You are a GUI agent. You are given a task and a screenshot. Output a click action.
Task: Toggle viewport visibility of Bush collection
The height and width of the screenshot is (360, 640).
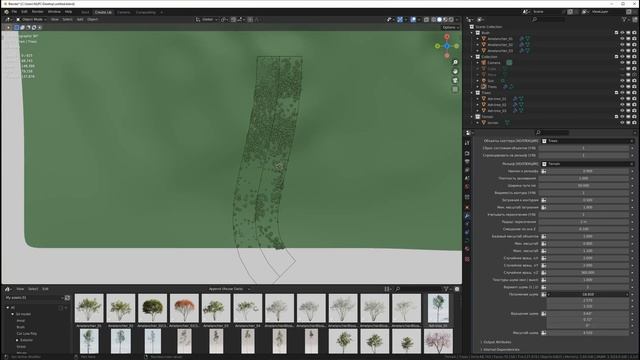coord(622,33)
